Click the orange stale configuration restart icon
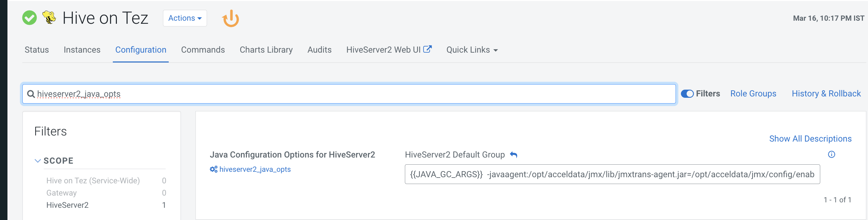The width and height of the screenshot is (868, 220). (231, 18)
